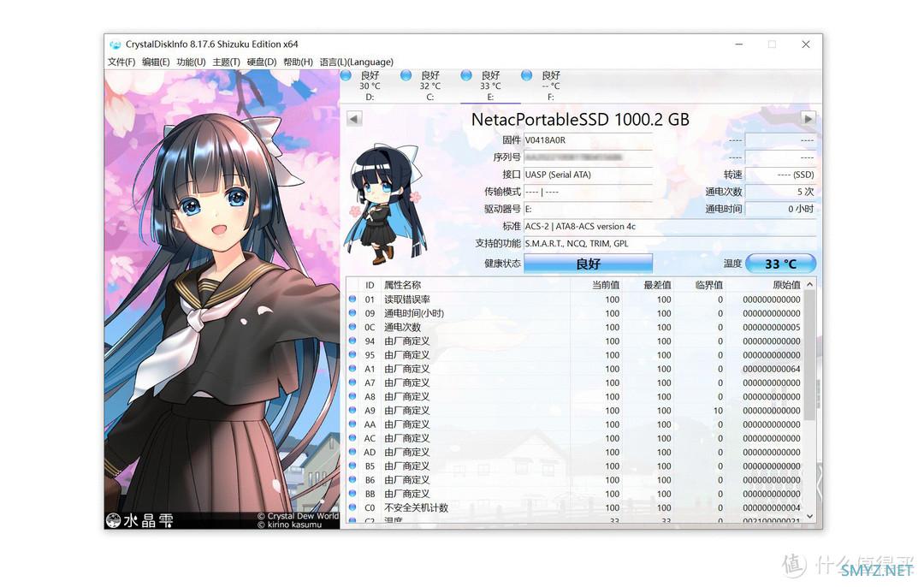
Task: Click the interface field UASP (Serial ATA)
Action: click(588, 175)
